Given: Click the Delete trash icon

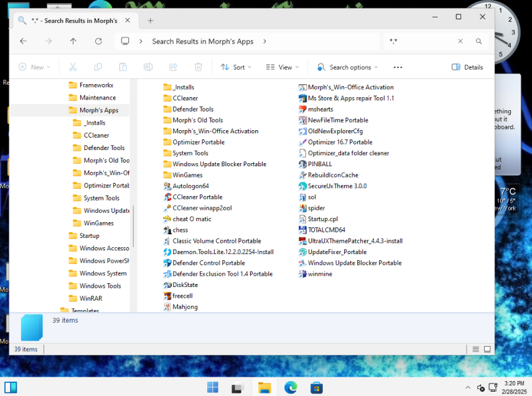Looking at the screenshot, I should 198,67.
